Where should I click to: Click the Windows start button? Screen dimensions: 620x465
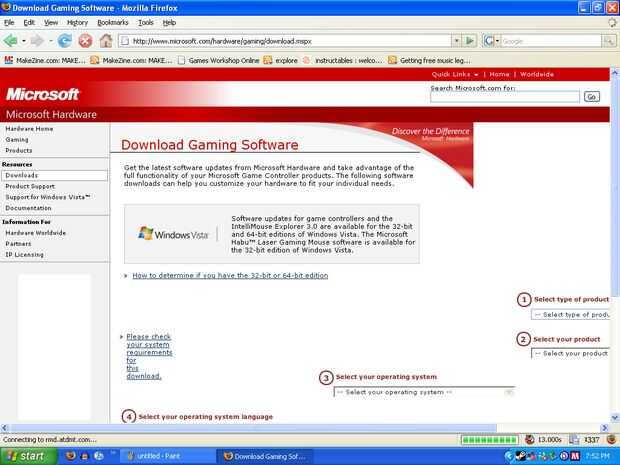coord(28,456)
